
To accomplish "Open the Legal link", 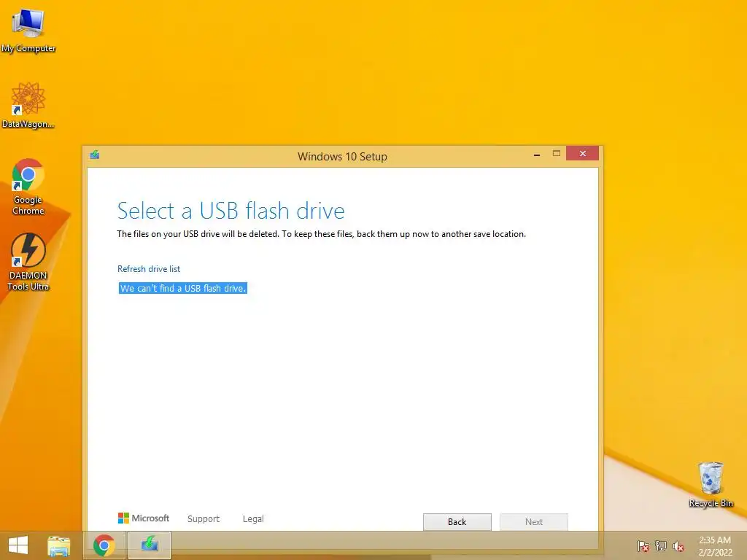I will tap(253, 519).
